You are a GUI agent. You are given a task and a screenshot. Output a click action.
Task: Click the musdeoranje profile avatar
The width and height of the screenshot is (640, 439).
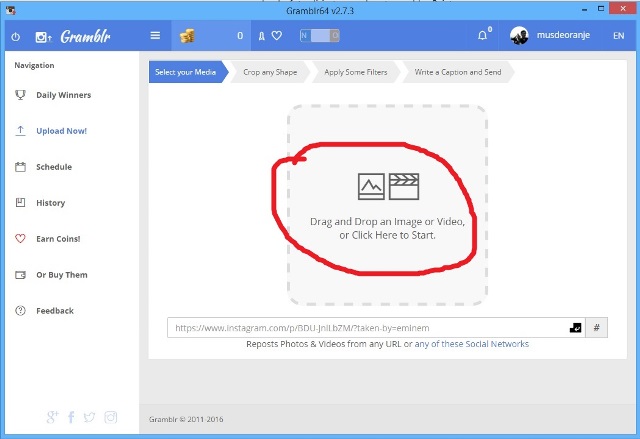[x=519, y=35]
